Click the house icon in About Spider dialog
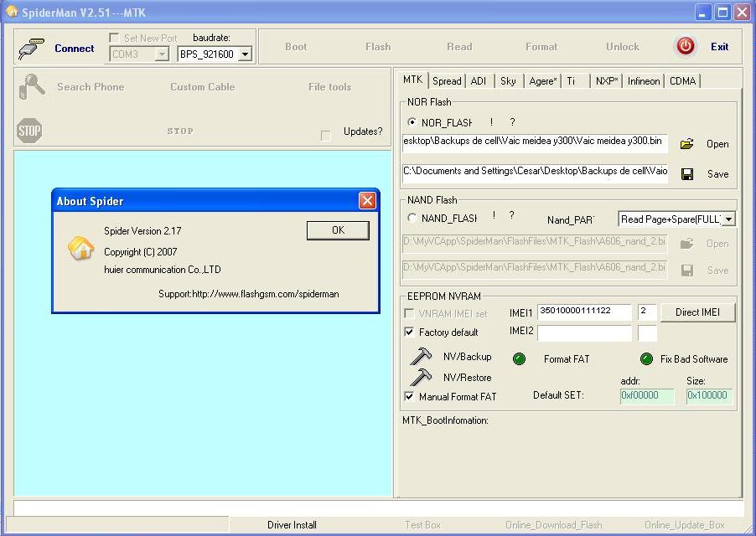 point(81,249)
